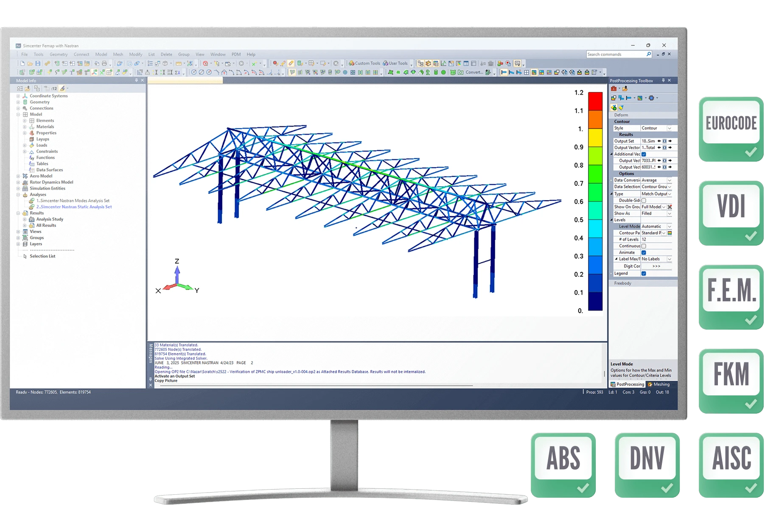Image resolution: width=779 pixels, height=532 pixels.
Task: Open the Modify menu
Action: 136,54
